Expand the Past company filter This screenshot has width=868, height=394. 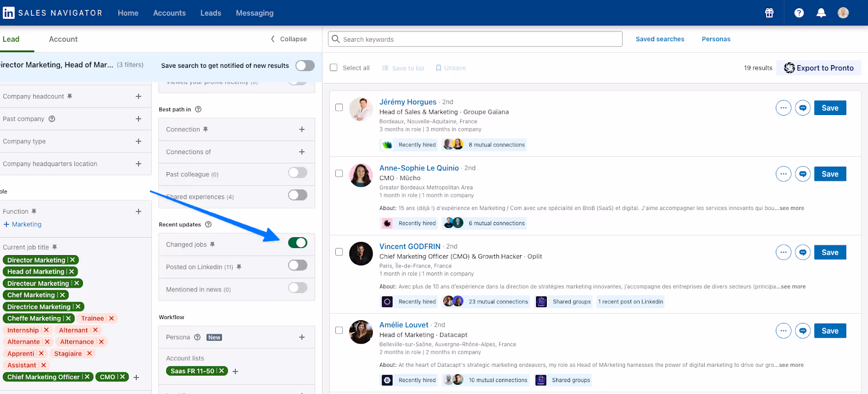point(138,119)
